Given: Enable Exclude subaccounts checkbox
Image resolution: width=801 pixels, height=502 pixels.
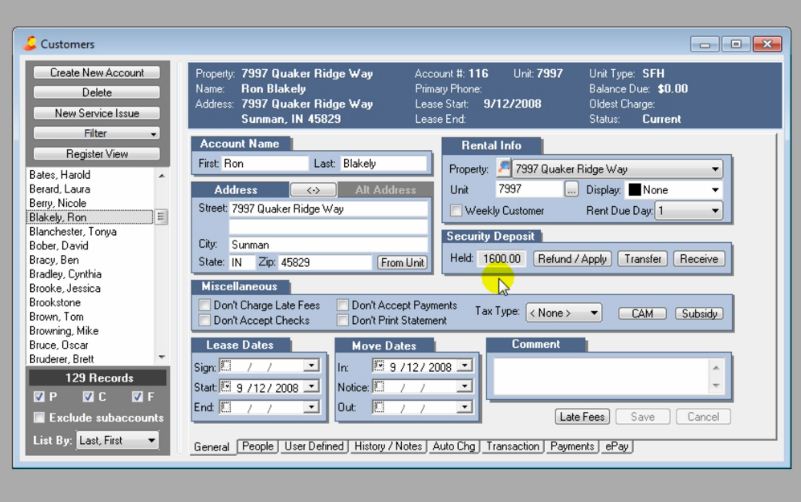Looking at the screenshot, I should [x=39, y=418].
